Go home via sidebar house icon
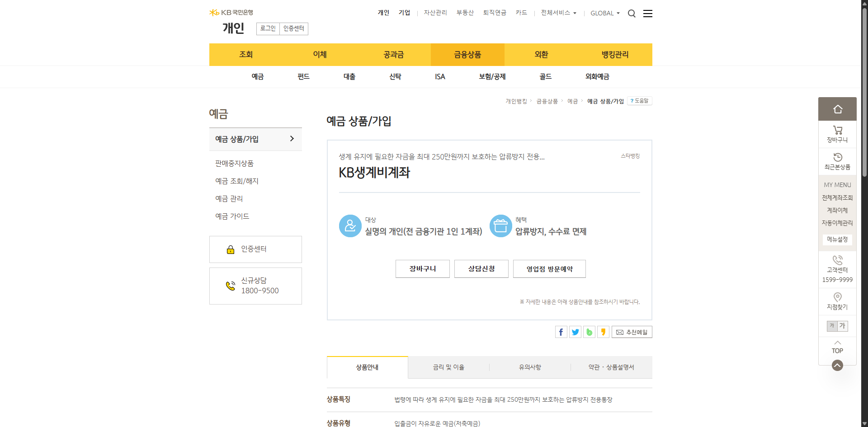This screenshot has width=868, height=427. pyautogui.click(x=837, y=109)
